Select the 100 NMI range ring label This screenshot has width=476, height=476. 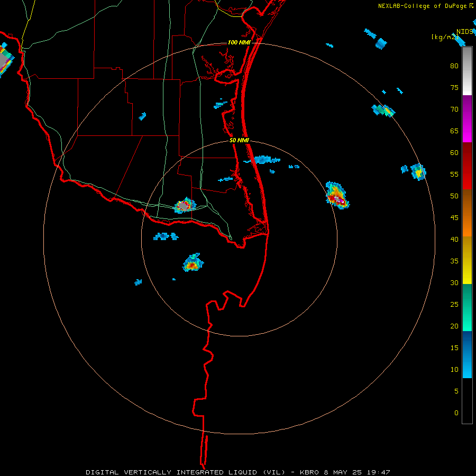click(x=239, y=42)
